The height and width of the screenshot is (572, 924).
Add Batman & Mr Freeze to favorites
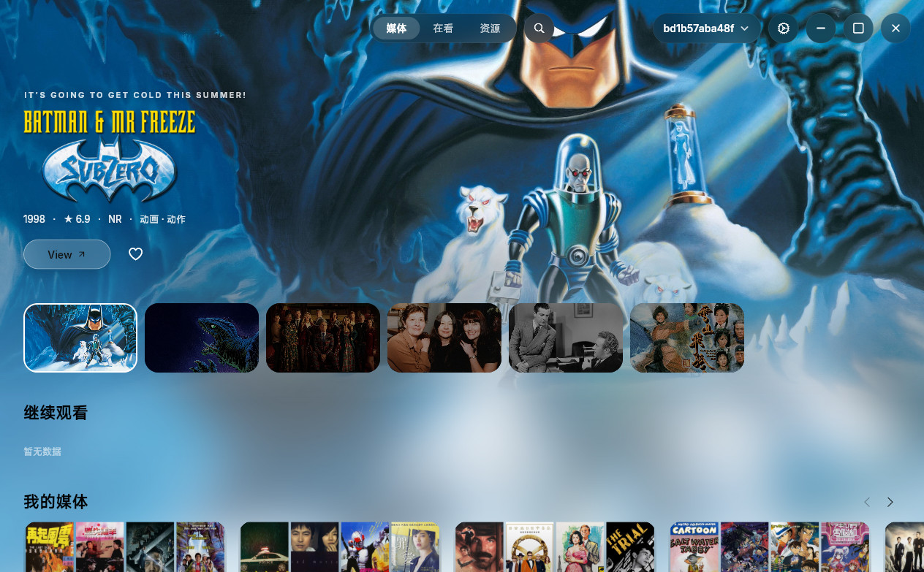[x=135, y=254]
